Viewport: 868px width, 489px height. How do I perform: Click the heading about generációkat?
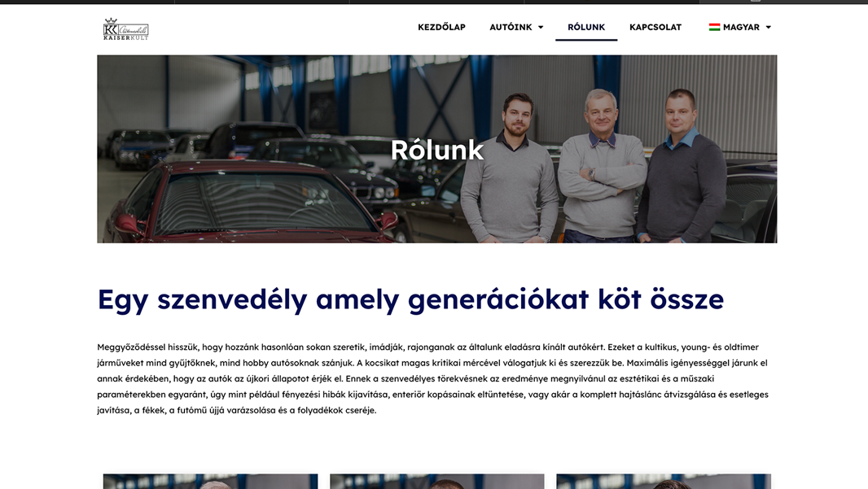click(410, 299)
